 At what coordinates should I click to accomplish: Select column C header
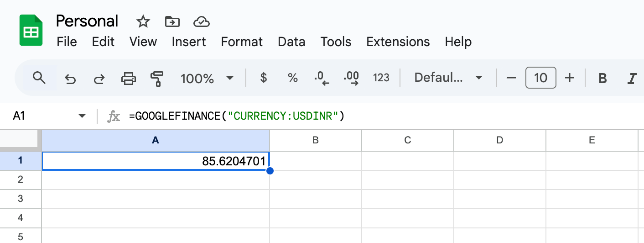tap(408, 140)
